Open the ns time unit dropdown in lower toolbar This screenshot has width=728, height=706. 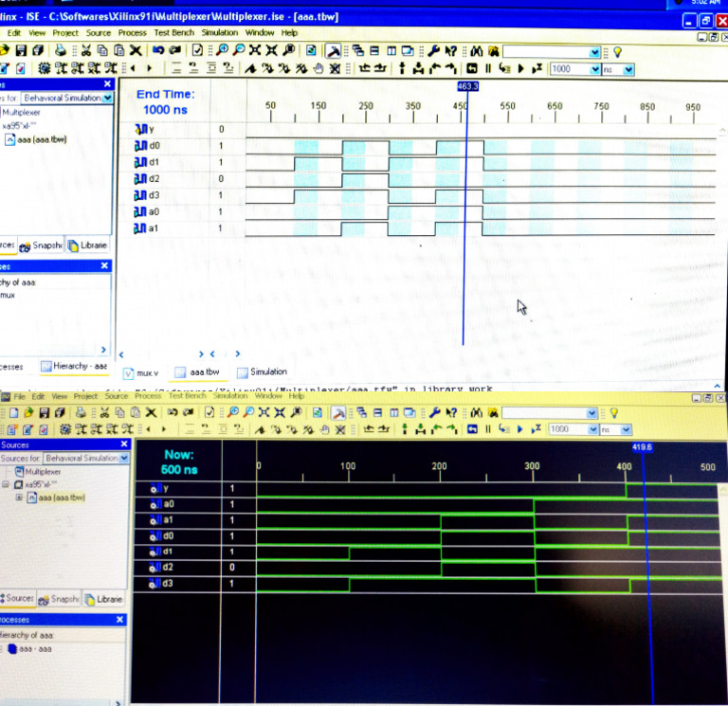click(628, 429)
